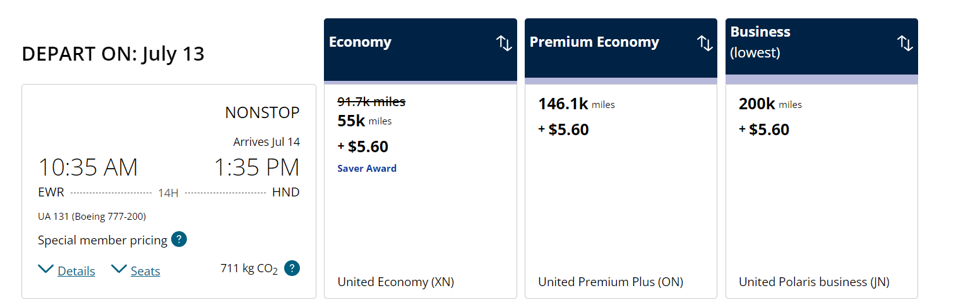Select the Business (lowest) column header
The width and height of the screenshot is (980, 300).
point(760,42)
